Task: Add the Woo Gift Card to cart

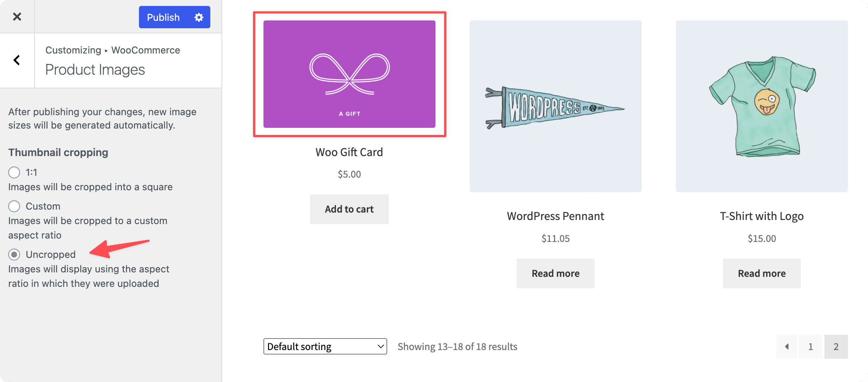Action: (349, 209)
